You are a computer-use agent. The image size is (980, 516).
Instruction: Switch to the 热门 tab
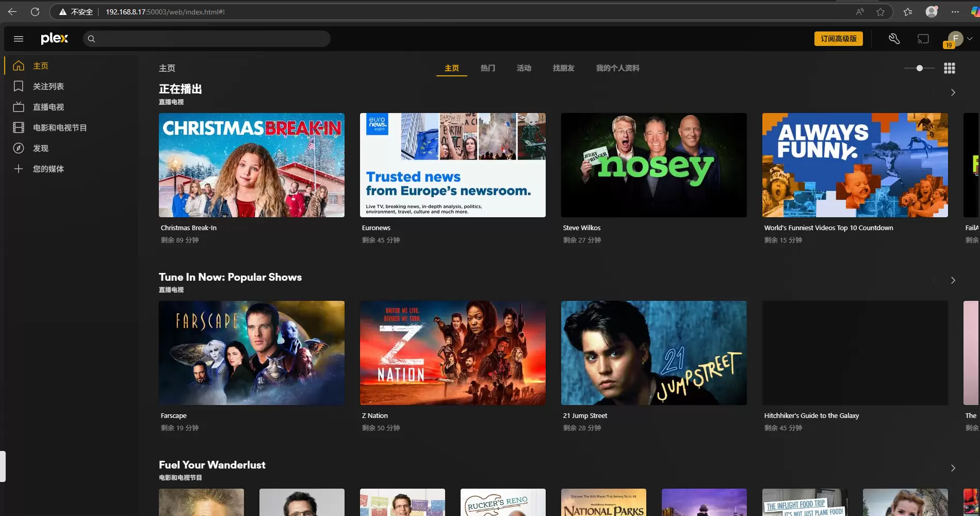(487, 68)
